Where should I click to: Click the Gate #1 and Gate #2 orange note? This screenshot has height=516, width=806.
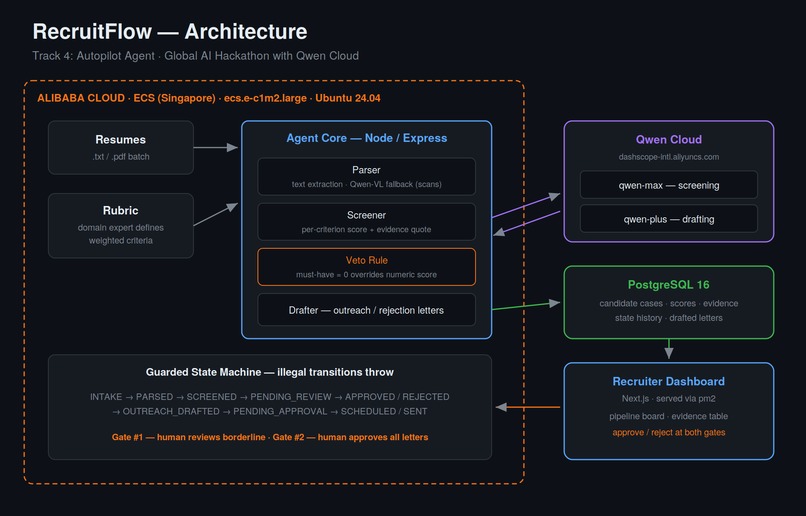pos(270,437)
